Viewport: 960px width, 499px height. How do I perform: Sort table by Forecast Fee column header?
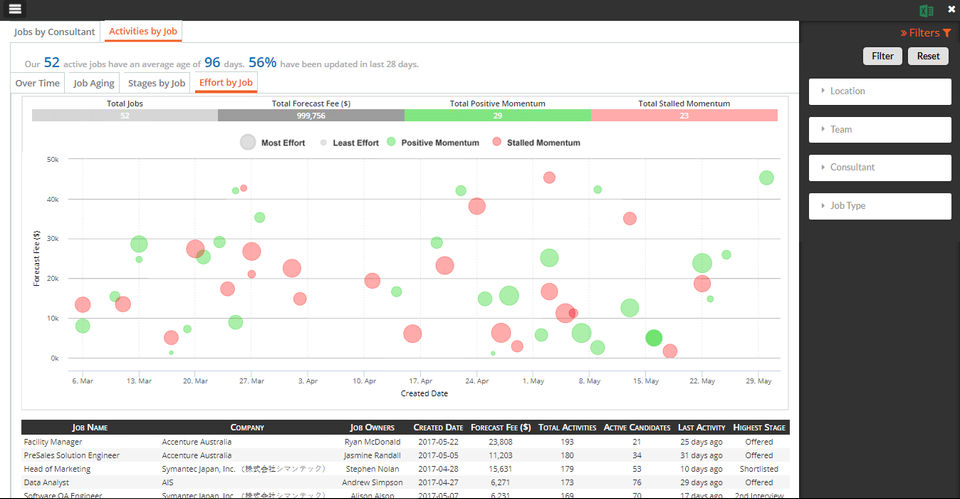click(x=501, y=427)
